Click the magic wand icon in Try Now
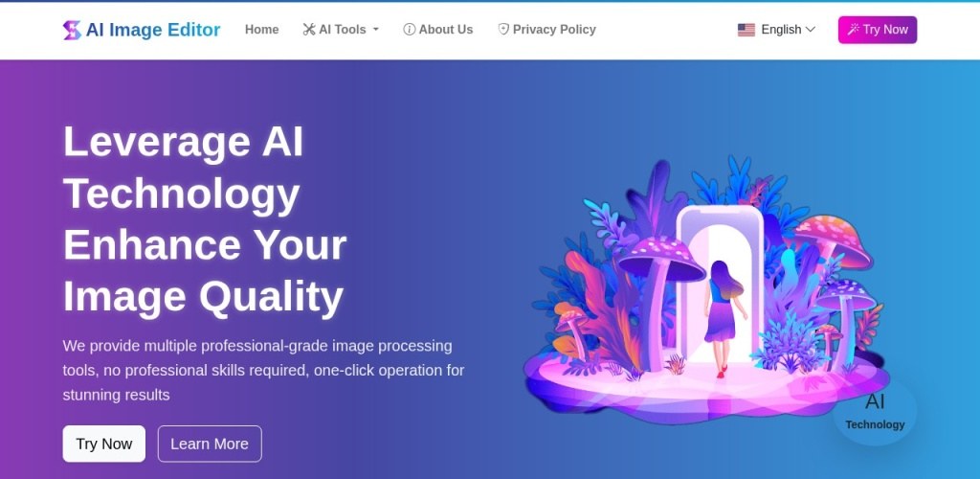 853,30
